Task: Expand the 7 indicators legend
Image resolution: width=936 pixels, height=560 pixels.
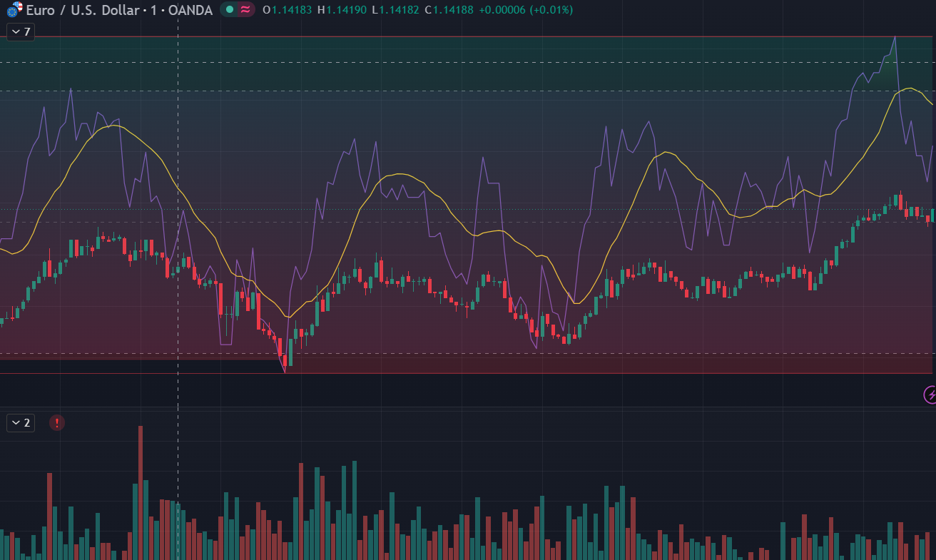Action: pyautogui.click(x=21, y=31)
